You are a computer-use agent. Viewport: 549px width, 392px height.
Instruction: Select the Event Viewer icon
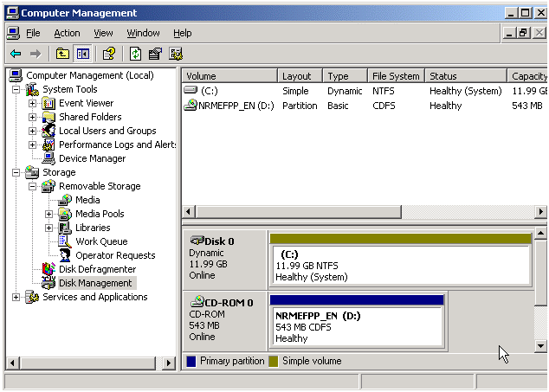point(48,103)
